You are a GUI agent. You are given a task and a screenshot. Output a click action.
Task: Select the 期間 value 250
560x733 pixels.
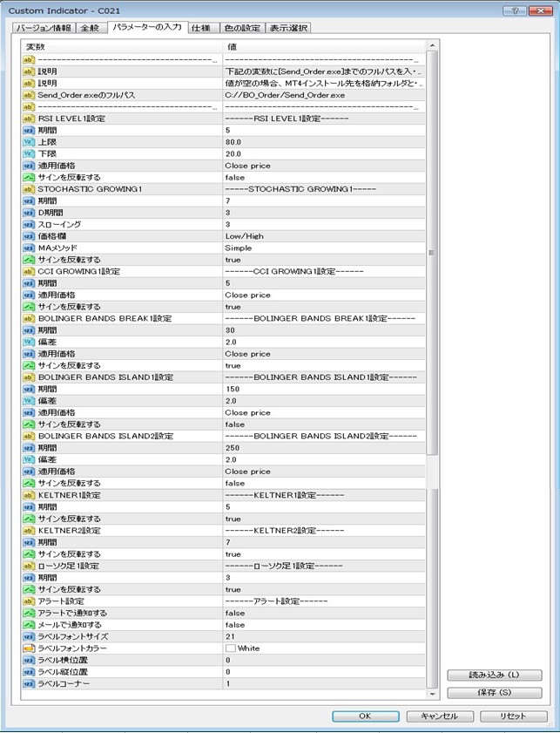coord(233,448)
